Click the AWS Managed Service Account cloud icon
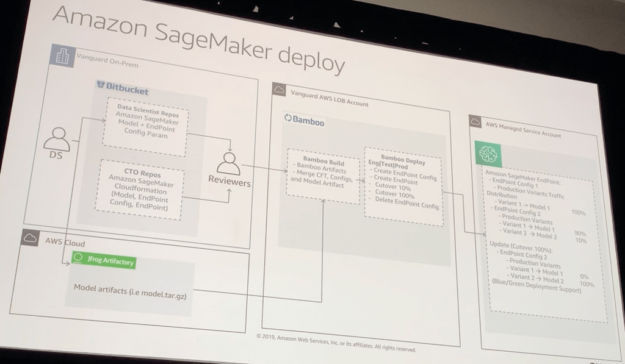This screenshot has width=625, height=364. point(475,121)
